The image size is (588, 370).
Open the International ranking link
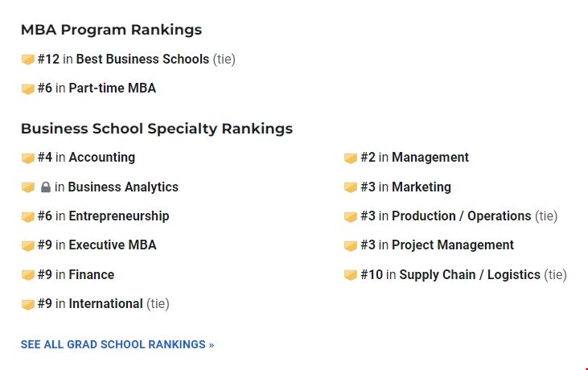click(x=105, y=304)
